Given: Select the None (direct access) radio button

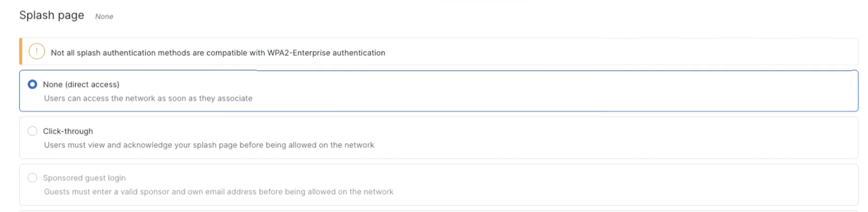Looking at the screenshot, I should (32, 84).
